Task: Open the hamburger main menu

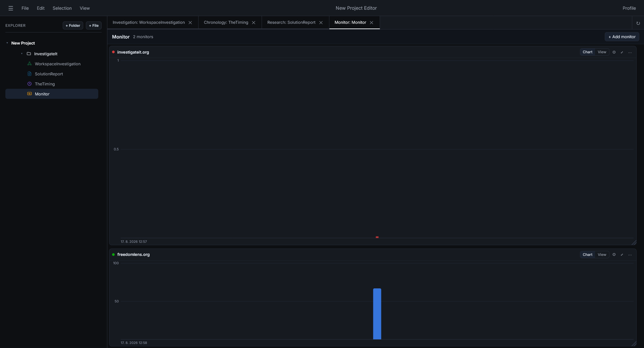Action: point(11,8)
